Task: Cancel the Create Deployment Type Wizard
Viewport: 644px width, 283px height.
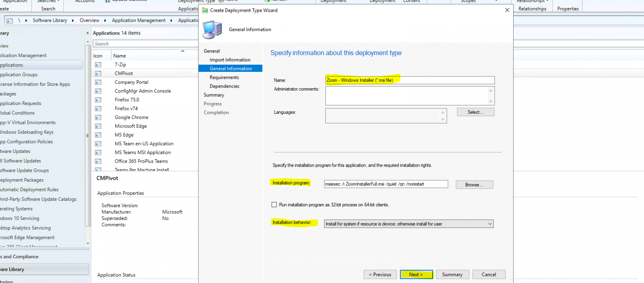Action: (x=489, y=275)
